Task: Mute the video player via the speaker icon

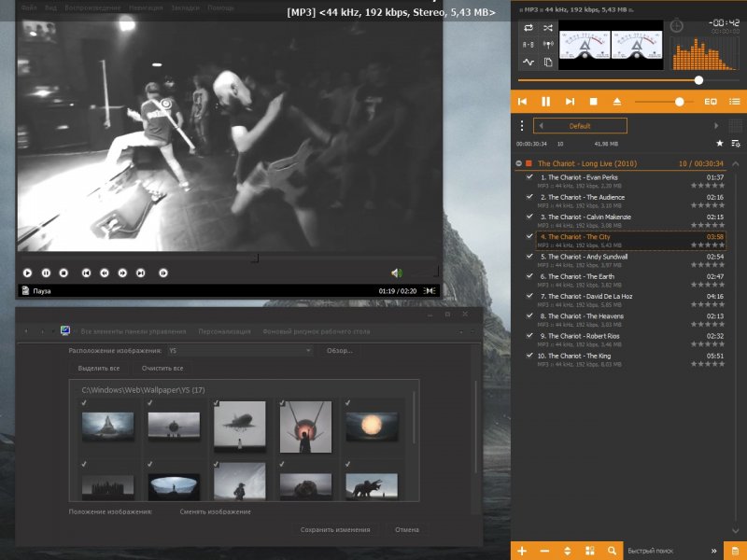Action: click(x=396, y=273)
